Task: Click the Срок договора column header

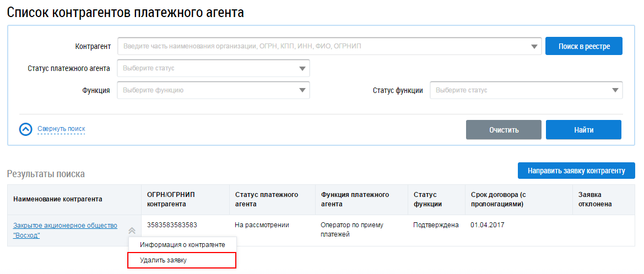Action: (x=499, y=199)
